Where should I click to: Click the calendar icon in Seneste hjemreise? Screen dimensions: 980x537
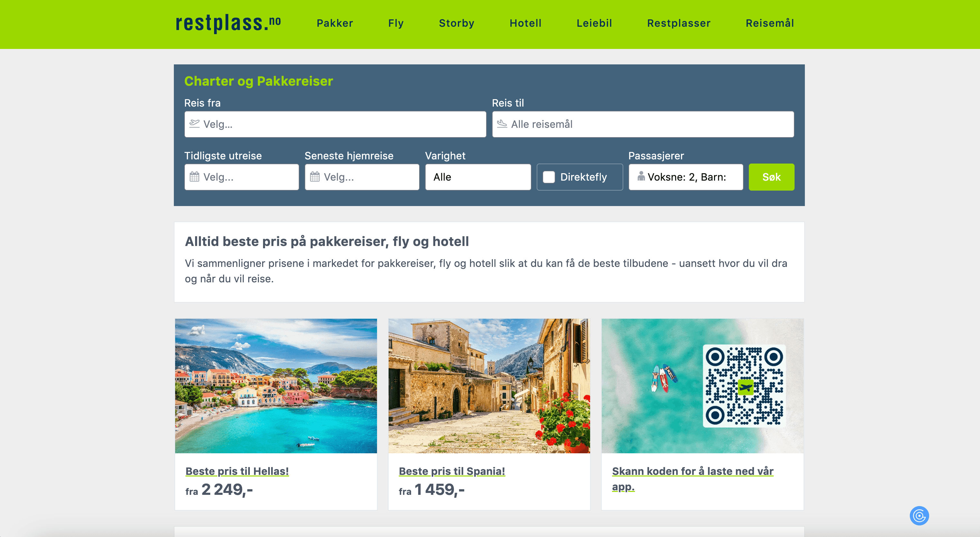pyautogui.click(x=315, y=176)
